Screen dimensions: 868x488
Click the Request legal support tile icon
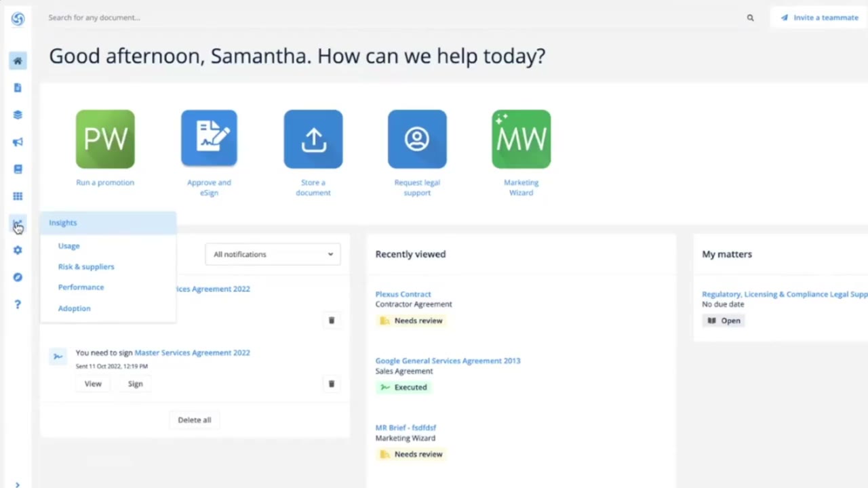417,139
